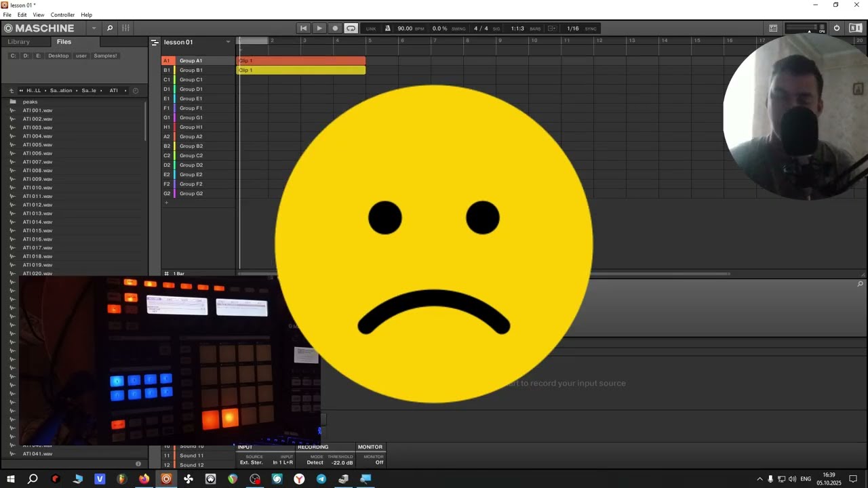Image resolution: width=868 pixels, height=488 pixels.
Task: Click the 4 / 4 time signature
Action: pos(481,28)
